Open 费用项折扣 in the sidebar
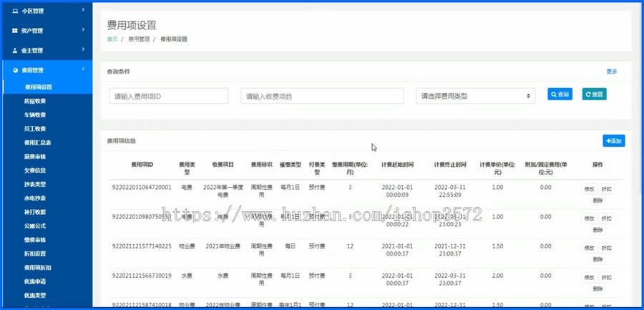Viewport: 644px width, 310px height. pyautogui.click(x=37, y=268)
